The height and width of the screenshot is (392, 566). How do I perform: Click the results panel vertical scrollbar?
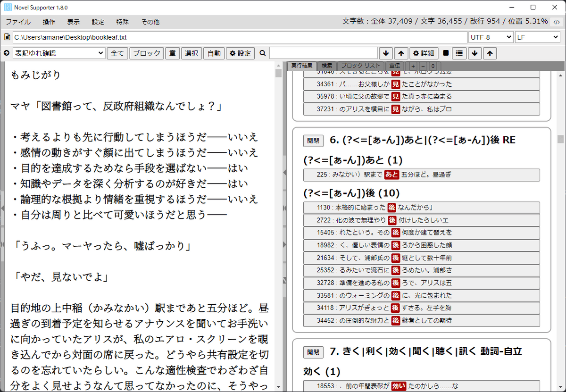[x=560, y=139]
